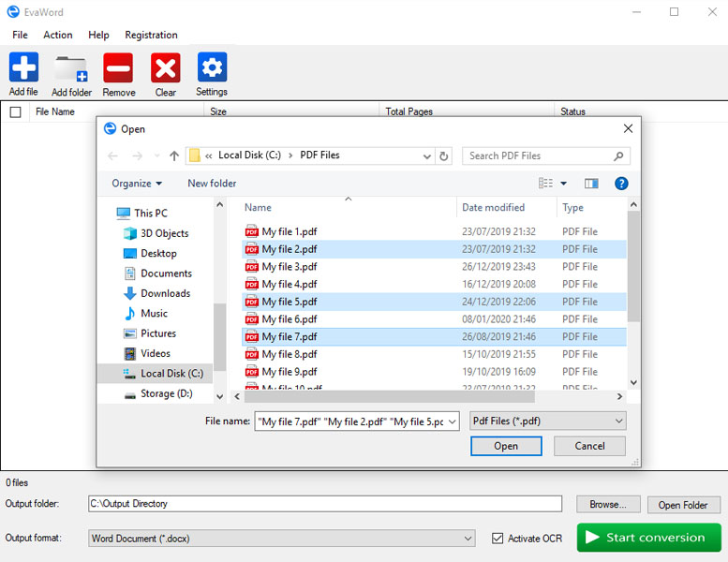Click the dialog's blue help icon

click(x=621, y=184)
